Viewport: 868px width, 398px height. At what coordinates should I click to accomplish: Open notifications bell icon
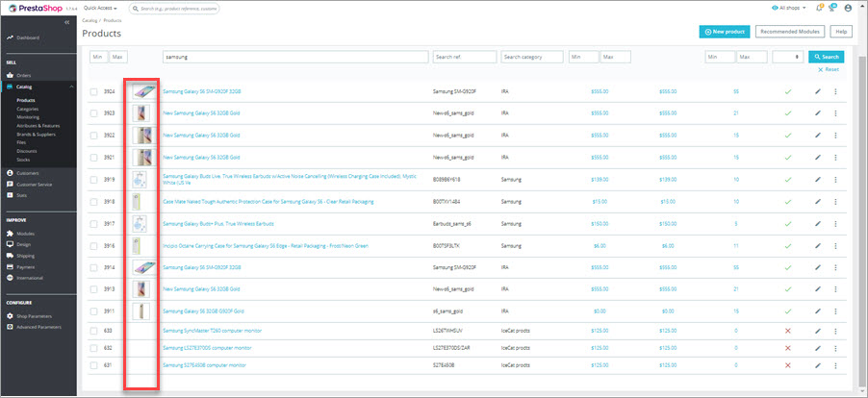click(x=819, y=9)
